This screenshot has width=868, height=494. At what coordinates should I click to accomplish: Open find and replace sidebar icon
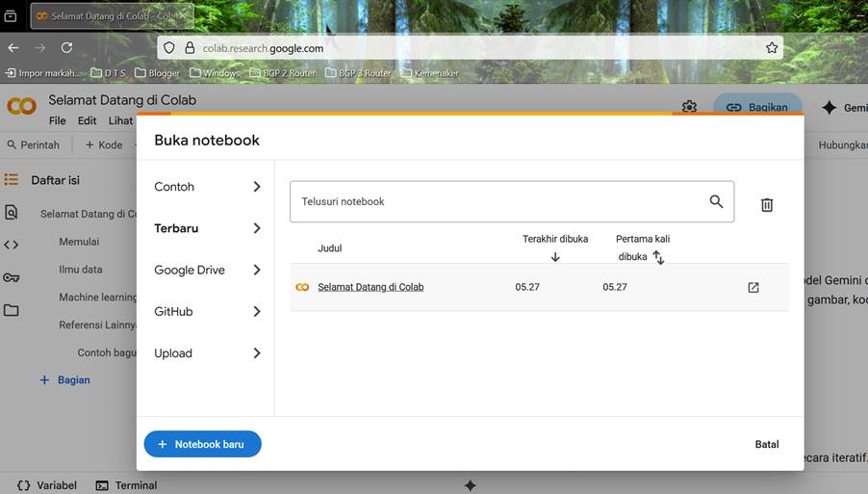(x=12, y=213)
